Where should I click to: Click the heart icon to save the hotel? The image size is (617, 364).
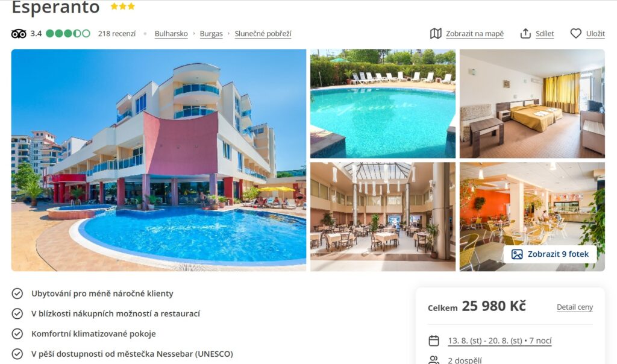click(575, 34)
